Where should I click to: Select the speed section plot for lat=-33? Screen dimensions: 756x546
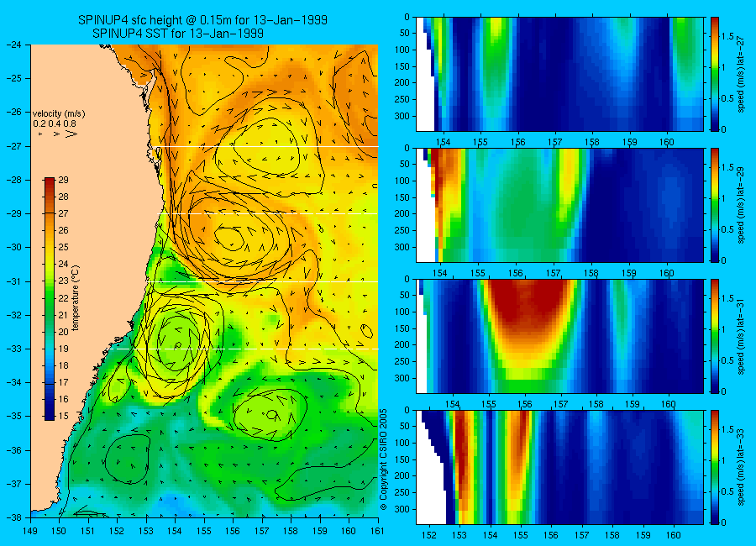coord(559,467)
